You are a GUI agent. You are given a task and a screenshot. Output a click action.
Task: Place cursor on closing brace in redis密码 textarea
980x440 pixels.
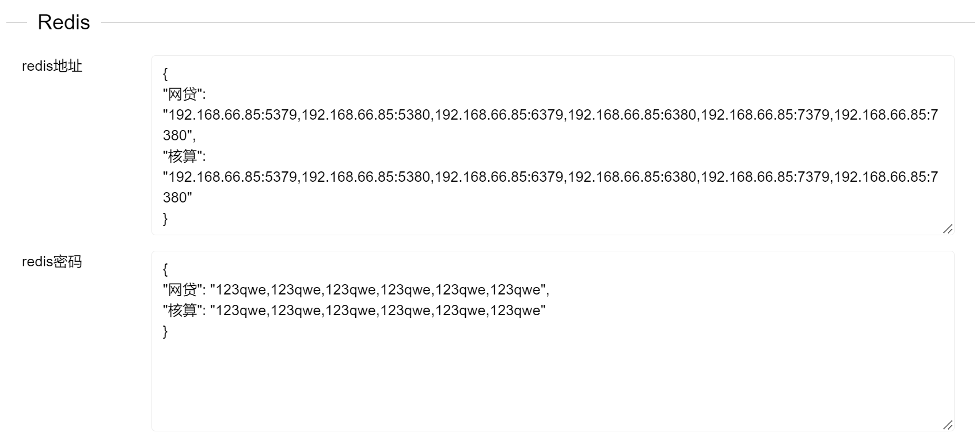point(165,331)
